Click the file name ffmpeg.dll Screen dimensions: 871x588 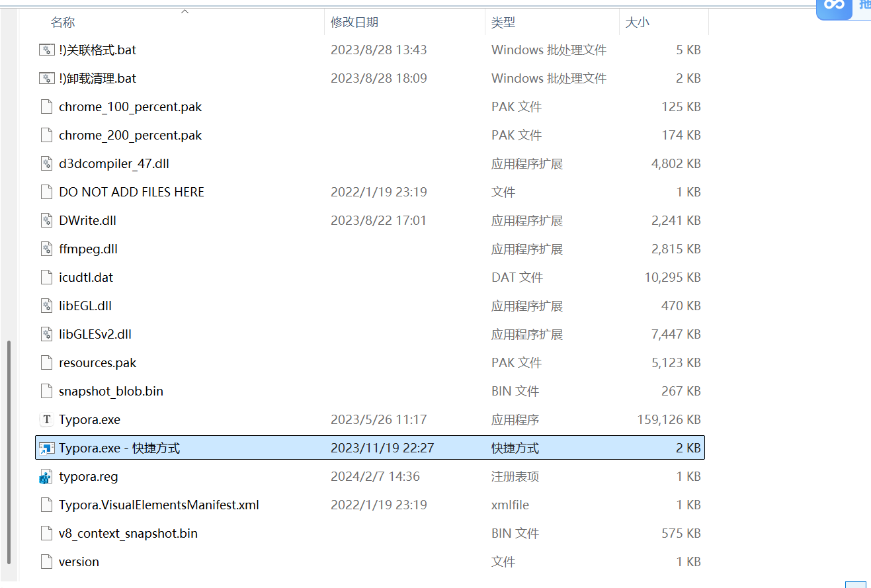(x=88, y=249)
